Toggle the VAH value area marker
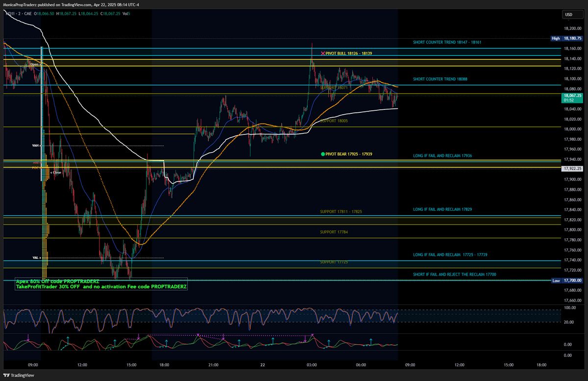This screenshot has width=588, height=381. point(35,145)
